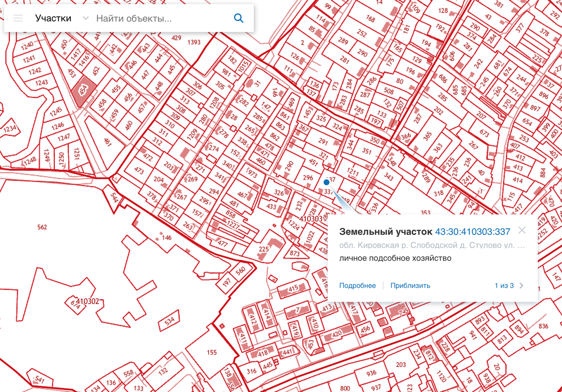This screenshot has height=392, width=562.
Task: Select large parcel 562 on map
Action: (42, 227)
